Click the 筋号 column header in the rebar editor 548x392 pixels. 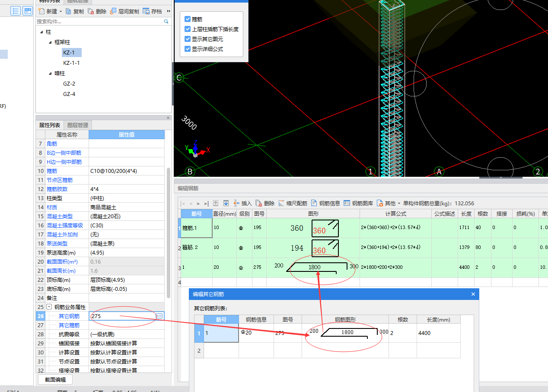tap(197, 214)
